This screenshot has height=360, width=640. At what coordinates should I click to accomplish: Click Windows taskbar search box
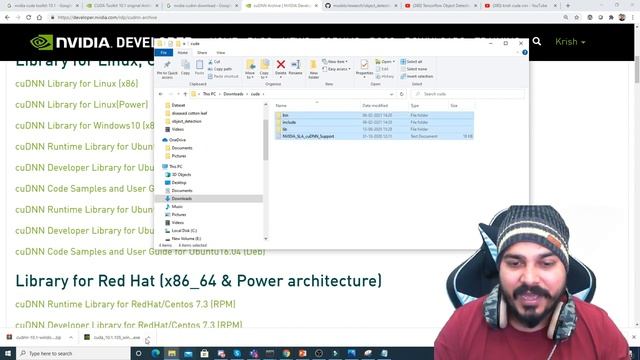click(73, 353)
